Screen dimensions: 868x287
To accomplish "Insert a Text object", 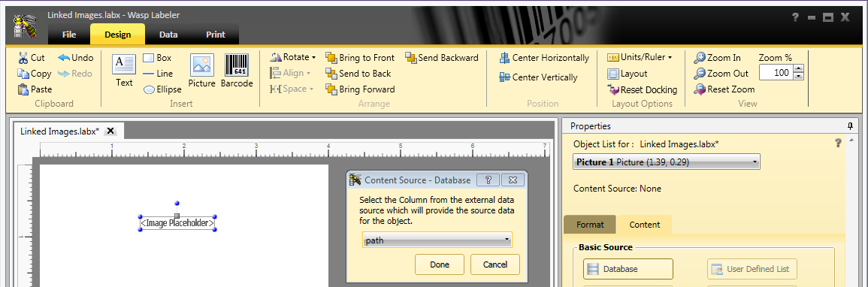I will point(124,70).
